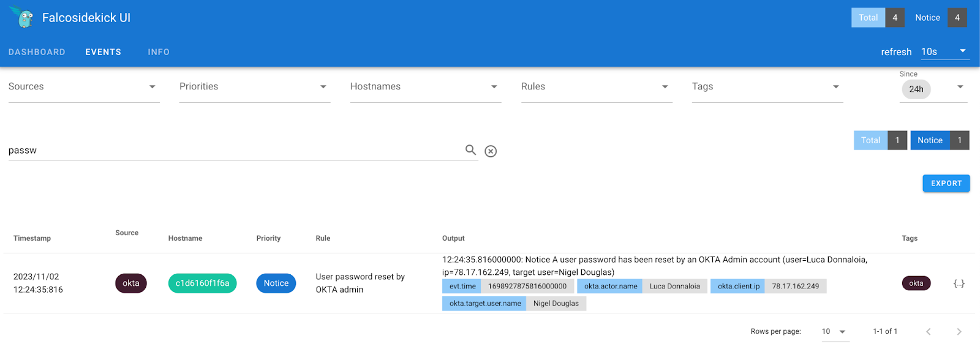Open the JSON details braces icon
The height and width of the screenshot is (349, 980).
click(x=959, y=283)
